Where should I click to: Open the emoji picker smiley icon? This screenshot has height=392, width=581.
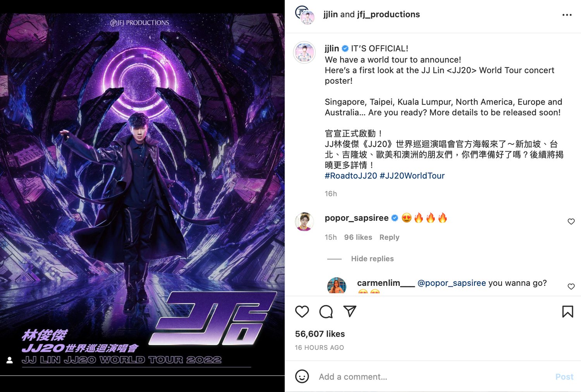[302, 377]
